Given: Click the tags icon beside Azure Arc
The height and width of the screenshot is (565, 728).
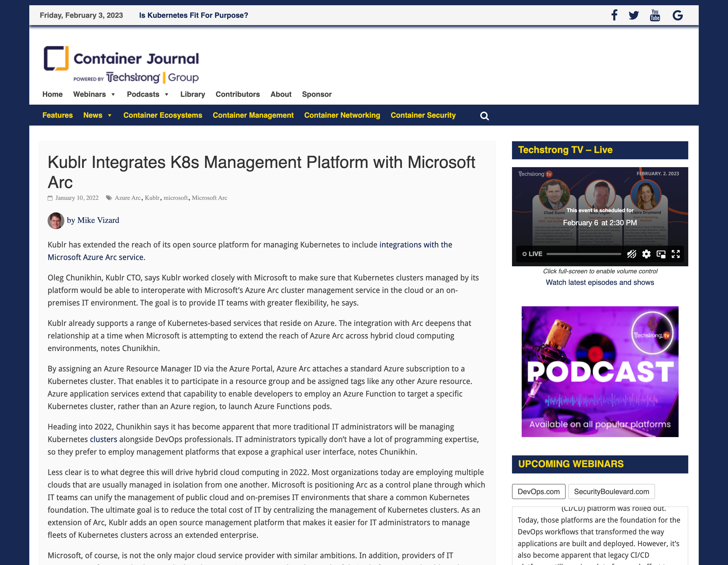Looking at the screenshot, I should click(x=109, y=198).
